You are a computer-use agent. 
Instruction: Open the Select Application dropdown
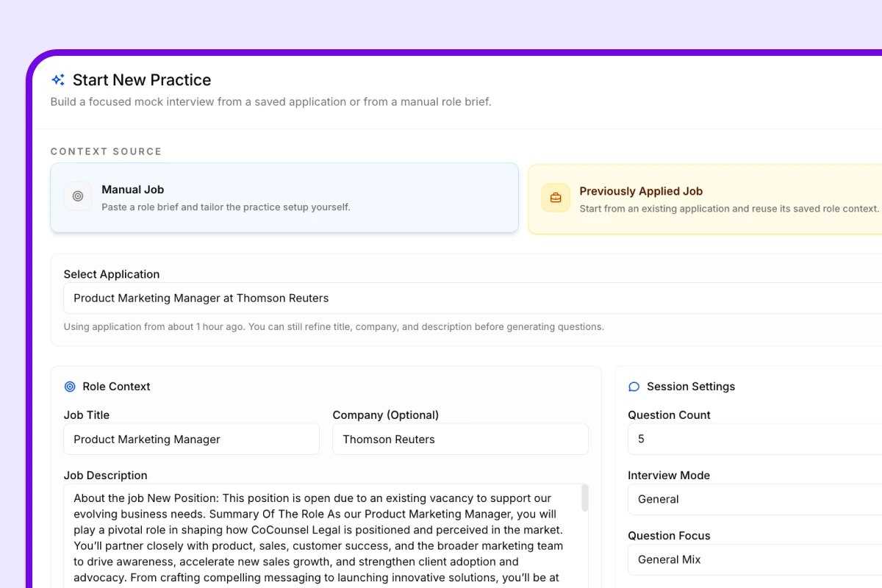click(470, 298)
